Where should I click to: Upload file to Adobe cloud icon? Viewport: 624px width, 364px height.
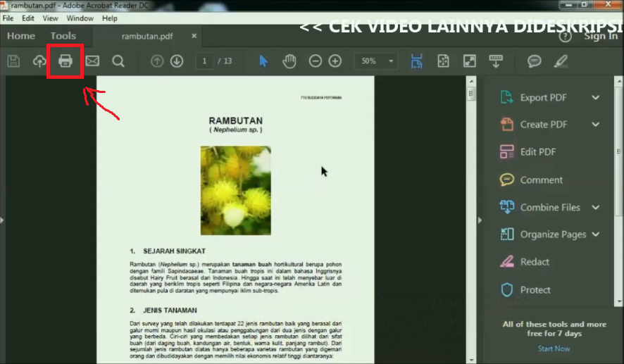click(x=39, y=61)
